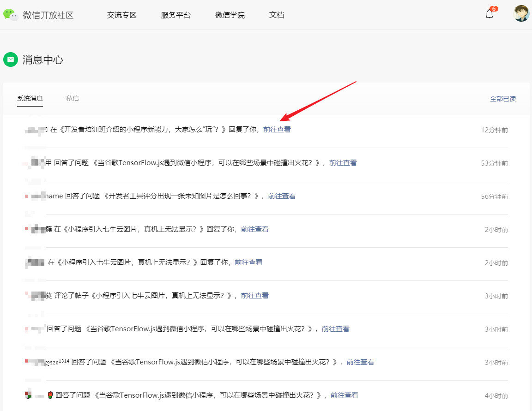Screen dimensions: 532x411
Task: Open the 微信学院 menu
Action: click(x=230, y=15)
